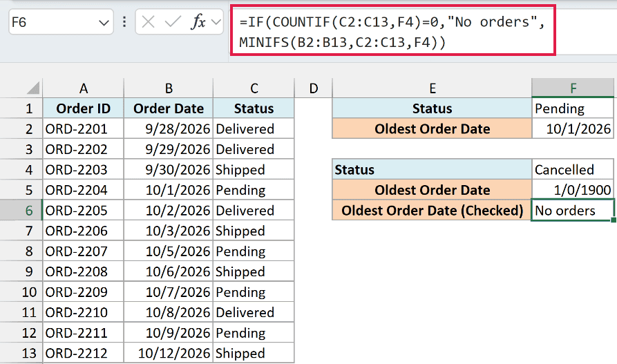Click cell containing ORD-2210
This screenshot has width=617, height=364.
83,312
